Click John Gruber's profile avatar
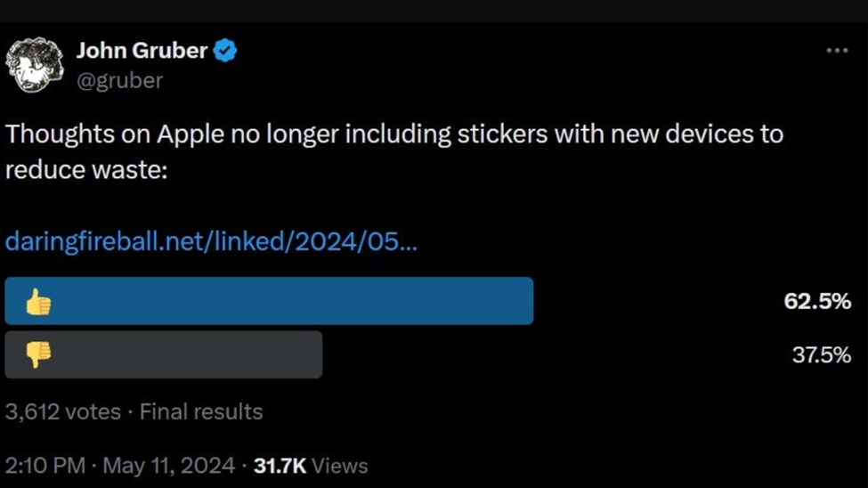Screen dimensions: 868x488 pos(35,65)
